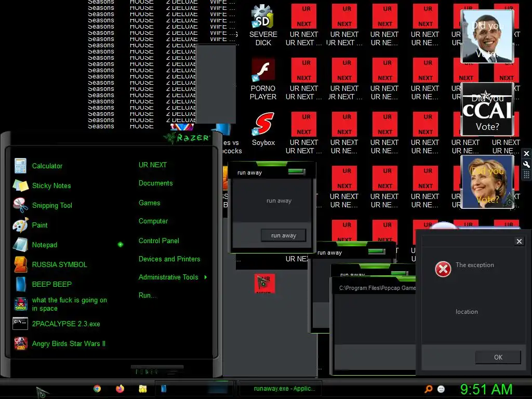Viewport: 532px width, 399px height.
Task: Click green title button of front run away window
Action: click(x=297, y=171)
